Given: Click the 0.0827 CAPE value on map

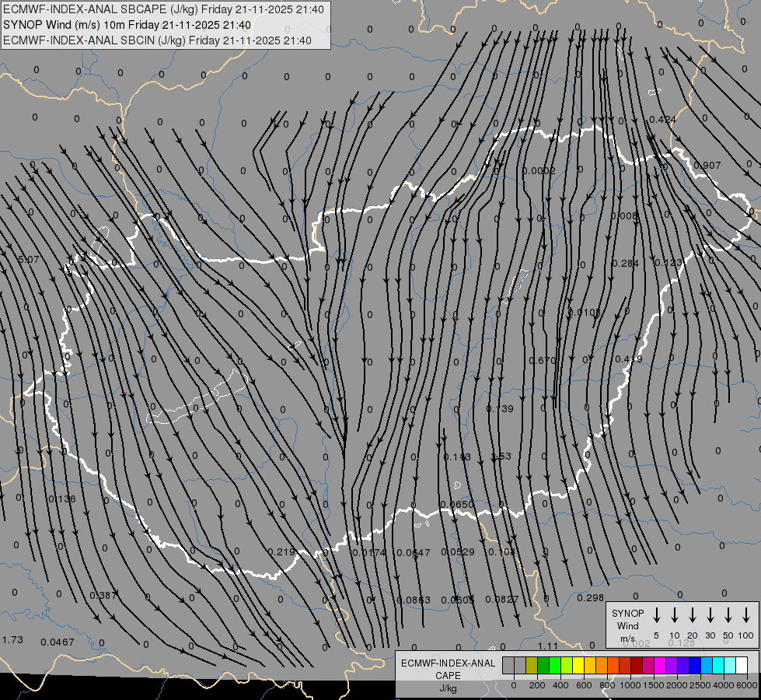Looking at the screenshot, I should tap(502, 600).
